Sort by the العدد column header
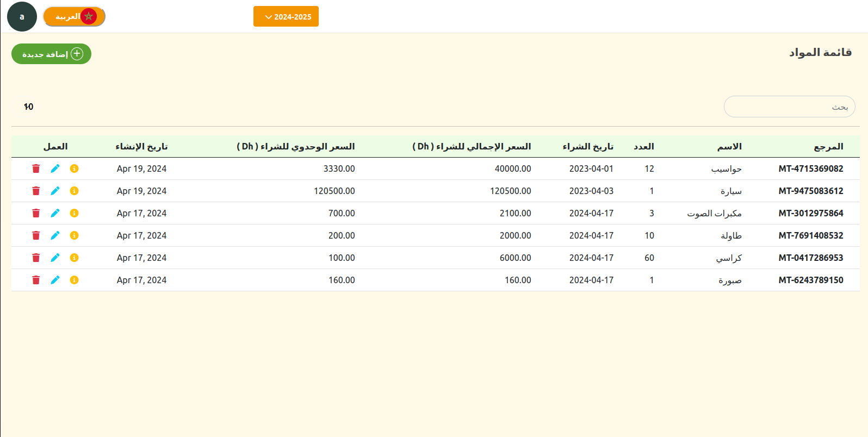 click(644, 147)
